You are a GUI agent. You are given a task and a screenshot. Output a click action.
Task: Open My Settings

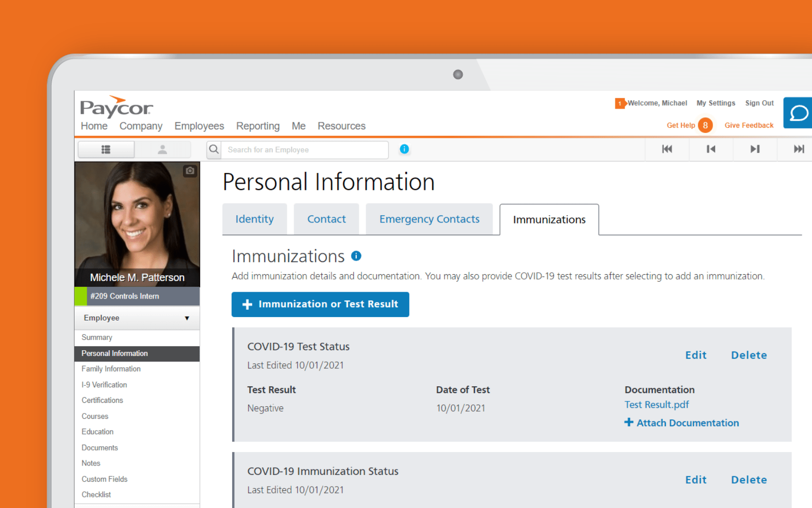click(x=716, y=103)
